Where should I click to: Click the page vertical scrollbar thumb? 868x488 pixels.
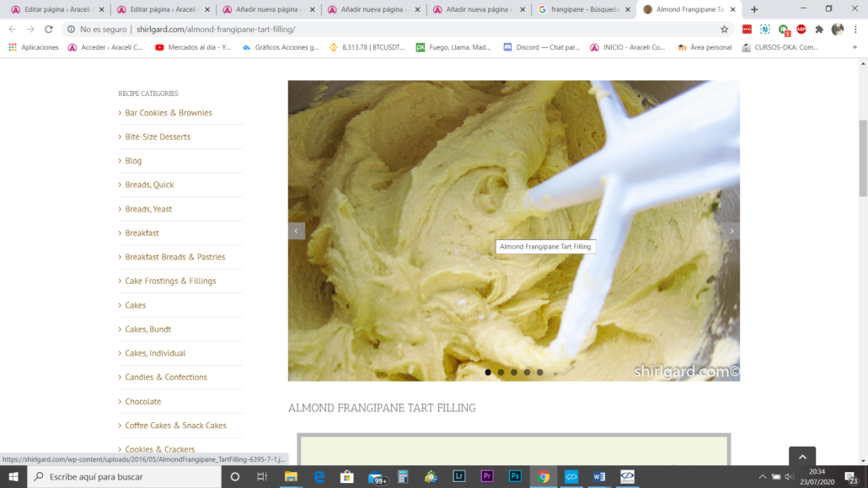863,158
